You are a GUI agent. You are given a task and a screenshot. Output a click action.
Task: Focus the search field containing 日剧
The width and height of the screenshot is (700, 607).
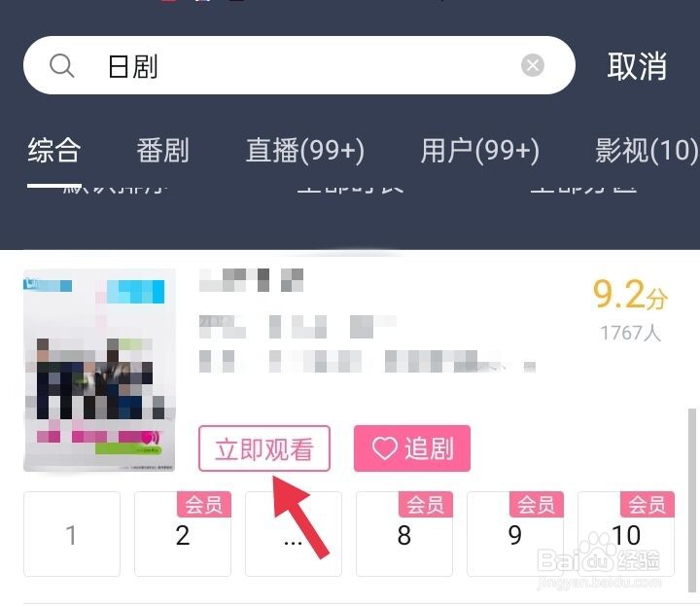(299, 65)
